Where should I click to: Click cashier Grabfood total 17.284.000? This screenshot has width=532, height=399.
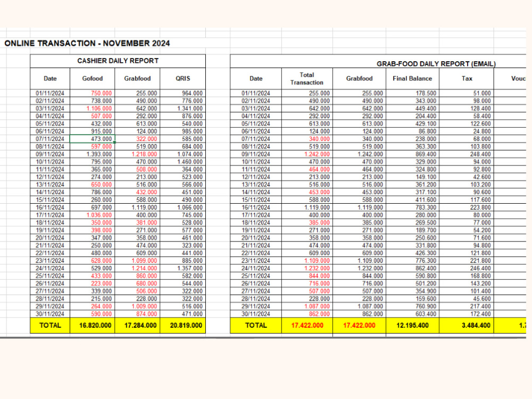(140, 326)
